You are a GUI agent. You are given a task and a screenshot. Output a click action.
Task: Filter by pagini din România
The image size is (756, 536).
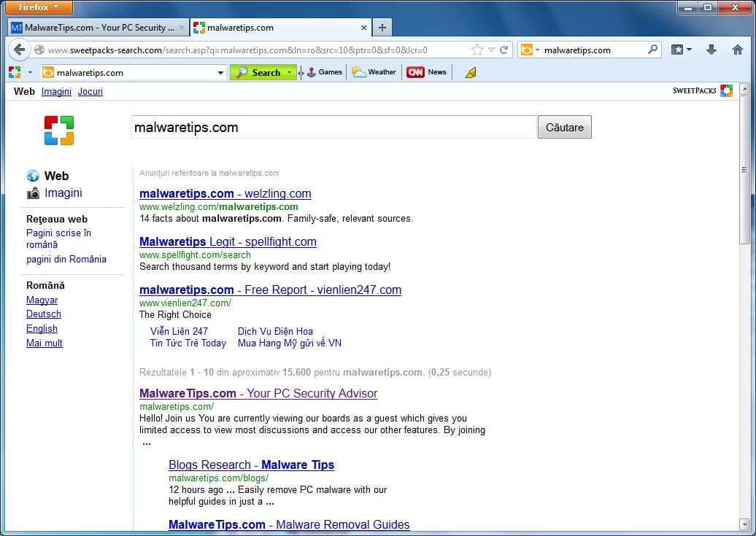pyautogui.click(x=66, y=260)
